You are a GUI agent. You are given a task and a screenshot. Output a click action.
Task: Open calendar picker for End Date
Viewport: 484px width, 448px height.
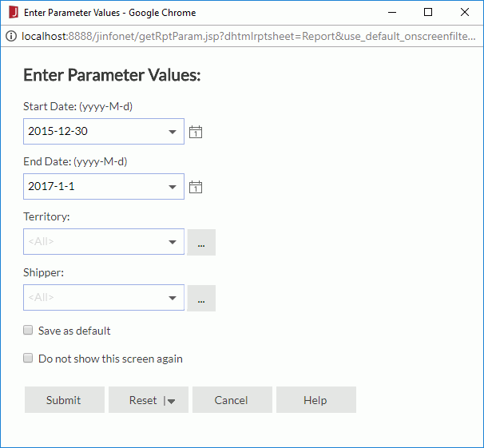click(x=196, y=187)
